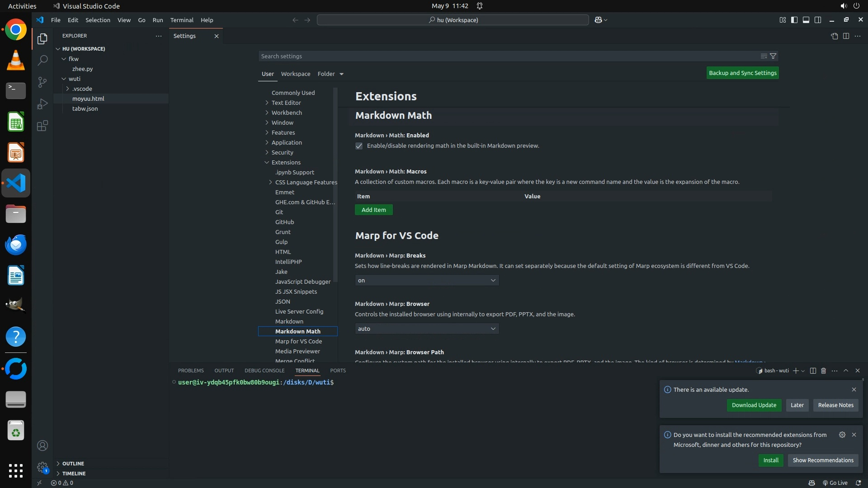Kill terminal with trash icon
This screenshot has height=488, width=868.
823,371
